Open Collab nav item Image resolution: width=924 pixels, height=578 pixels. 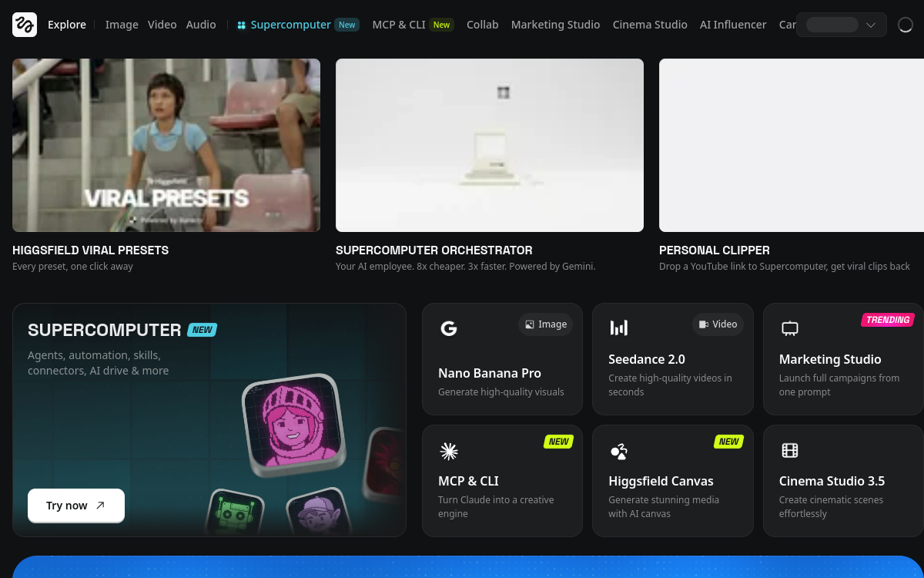483,25
